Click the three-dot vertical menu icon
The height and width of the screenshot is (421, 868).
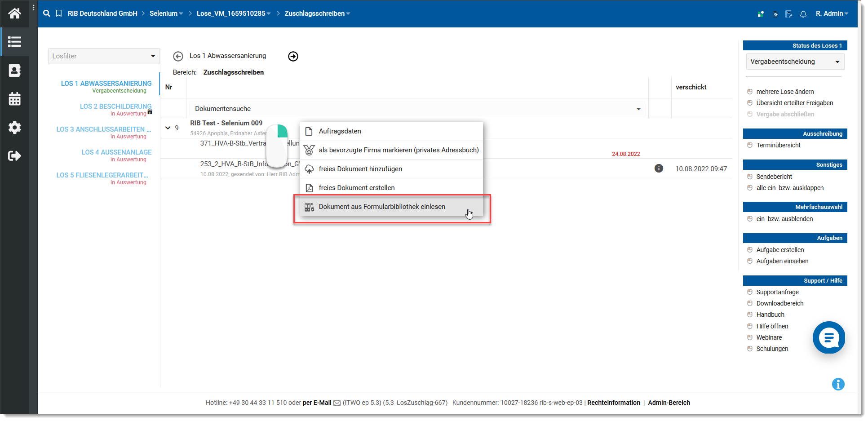[34, 8]
